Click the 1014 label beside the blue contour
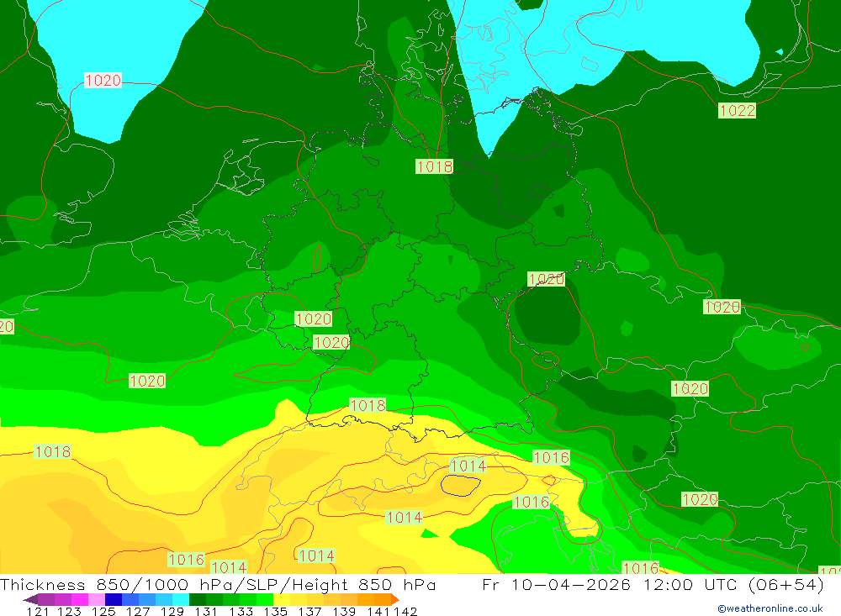 click(x=468, y=466)
